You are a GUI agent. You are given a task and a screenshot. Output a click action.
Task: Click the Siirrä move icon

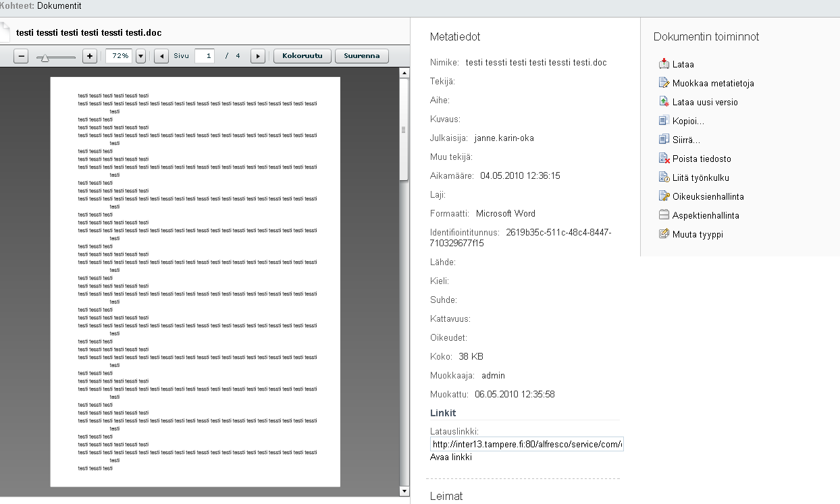[x=663, y=140]
